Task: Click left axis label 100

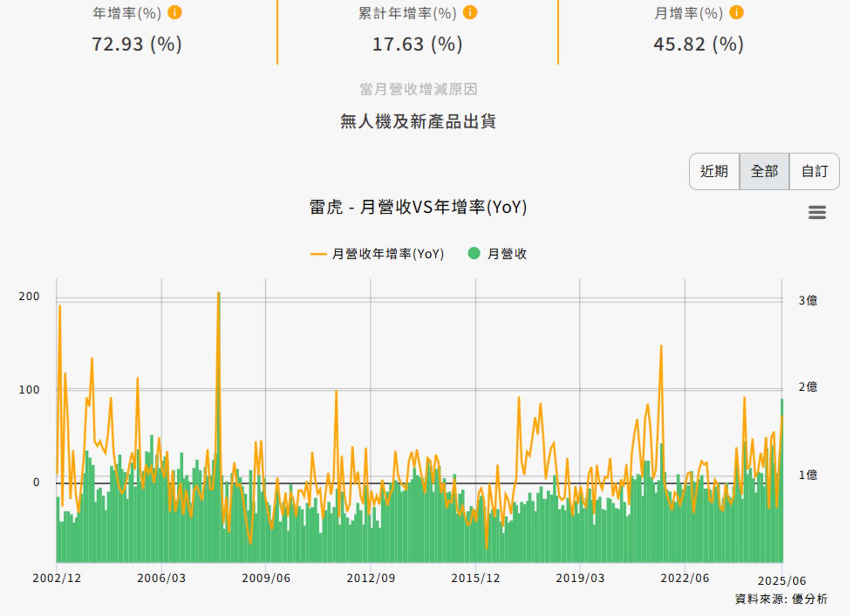Action: tap(29, 390)
